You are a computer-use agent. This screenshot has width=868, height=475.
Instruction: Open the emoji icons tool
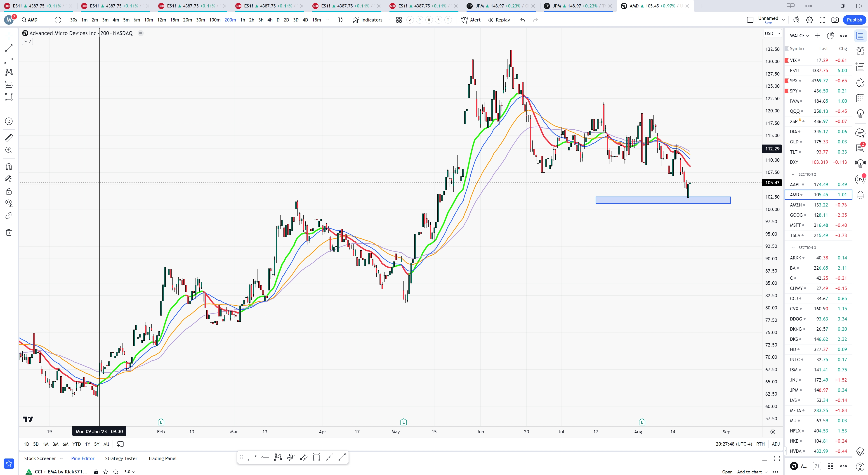(x=9, y=121)
